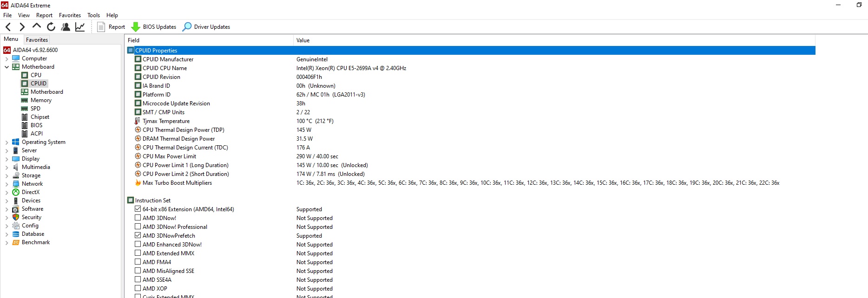Expand the Display tree node
The width and height of the screenshot is (868, 298).
[7, 159]
